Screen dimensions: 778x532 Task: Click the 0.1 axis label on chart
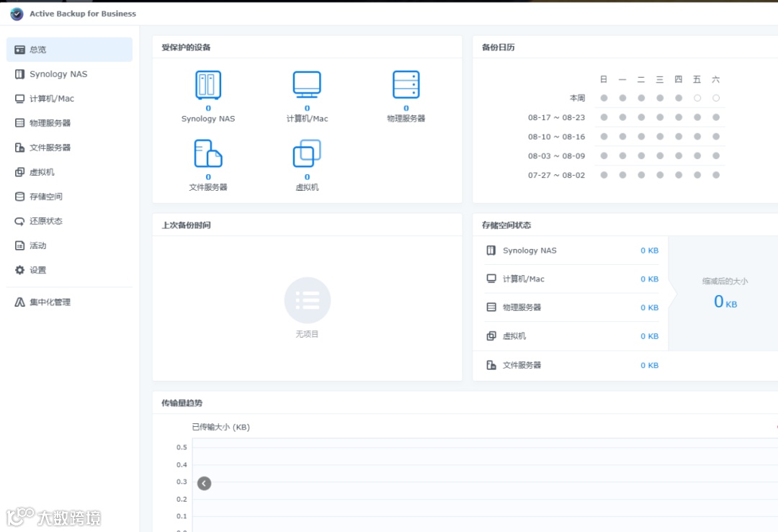tap(182, 516)
